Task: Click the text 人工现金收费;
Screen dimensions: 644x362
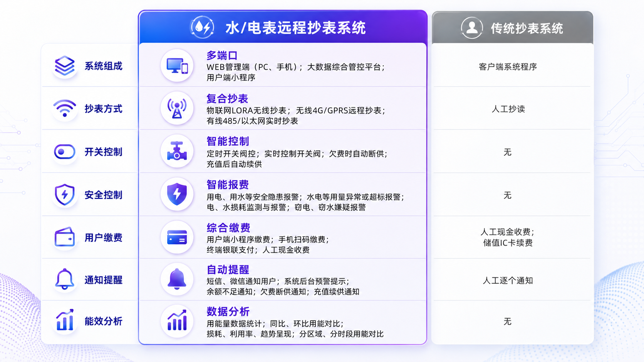Action: pyautogui.click(x=508, y=232)
